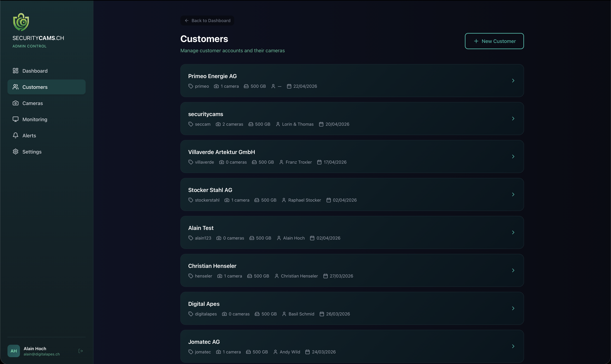This screenshot has height=364, width=611.
Task: Click the tag icon next to primeo
Action: point(191,86)
